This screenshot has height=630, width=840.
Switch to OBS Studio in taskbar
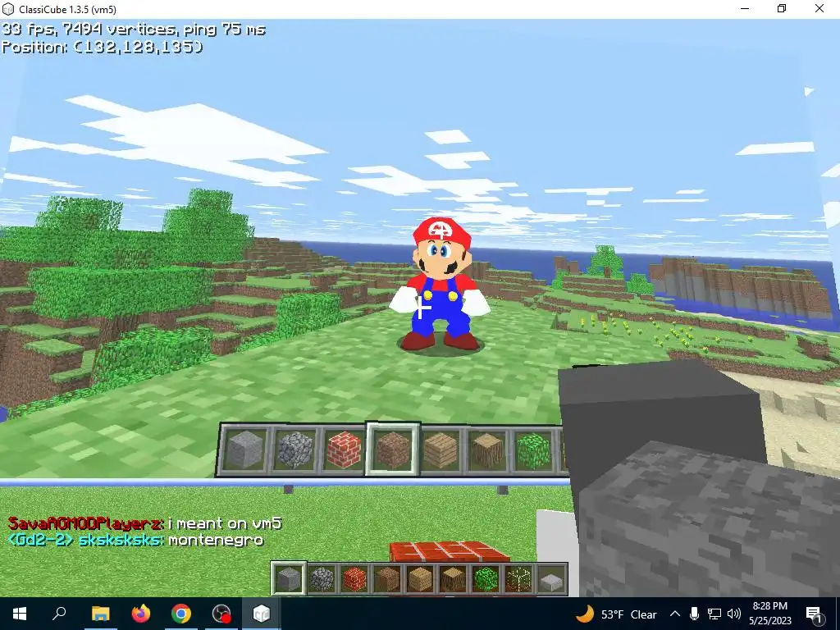(221, 614)
